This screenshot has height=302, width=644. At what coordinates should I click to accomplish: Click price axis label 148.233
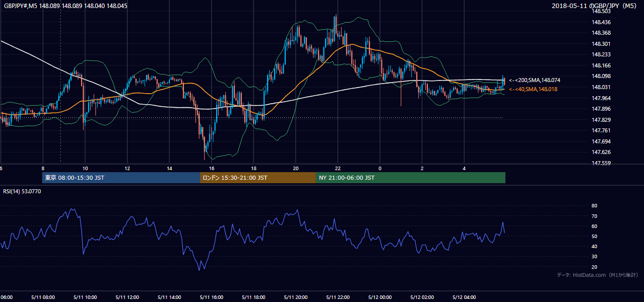(601, 54)
